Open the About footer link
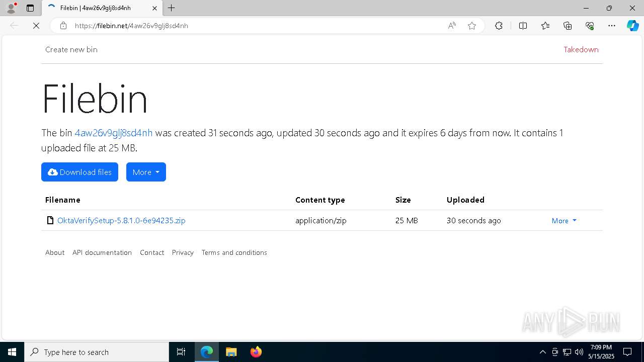Viewport: 644px width, 362px height. pyautogui.click(x=55, y=252)
